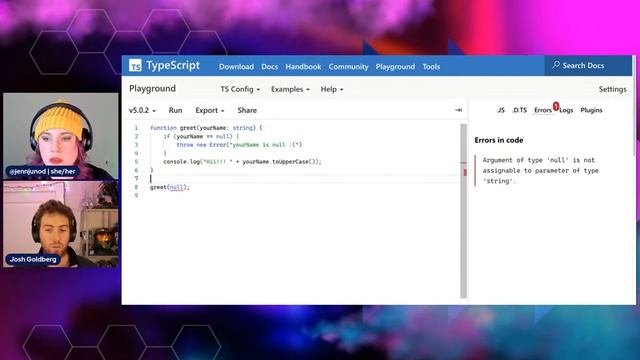Open the Tools nav link

pos(431,67)
